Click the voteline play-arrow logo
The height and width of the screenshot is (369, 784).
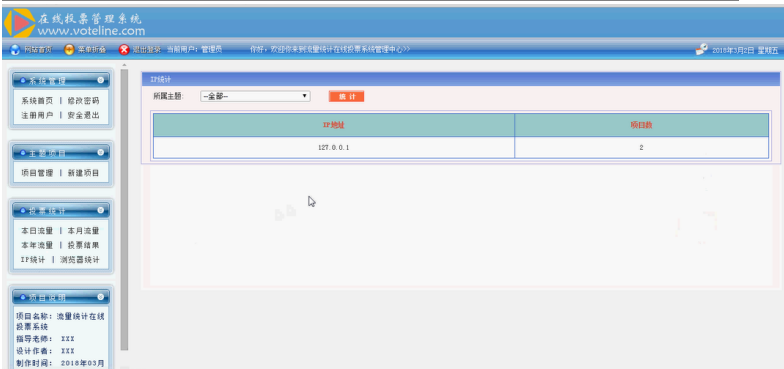[20, 23]
